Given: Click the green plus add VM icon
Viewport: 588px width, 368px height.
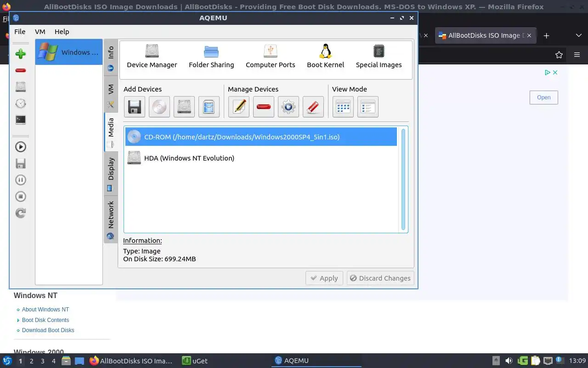Looking at the screenshot, I should 20,54.
